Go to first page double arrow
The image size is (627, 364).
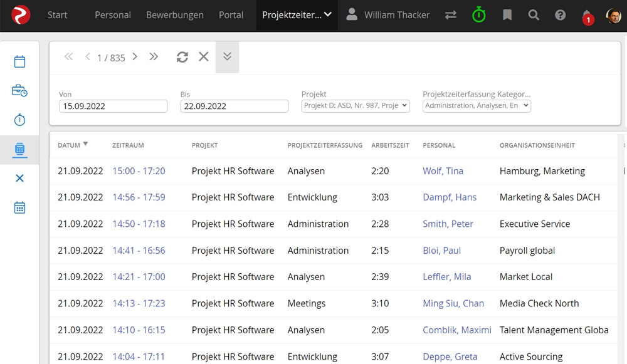(69, 57)
